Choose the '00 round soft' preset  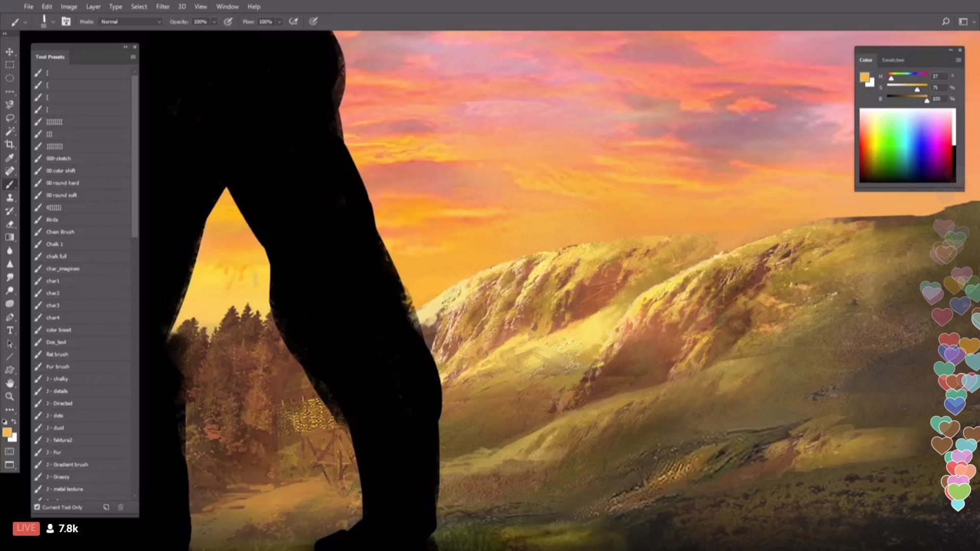[x=61, y=195]
